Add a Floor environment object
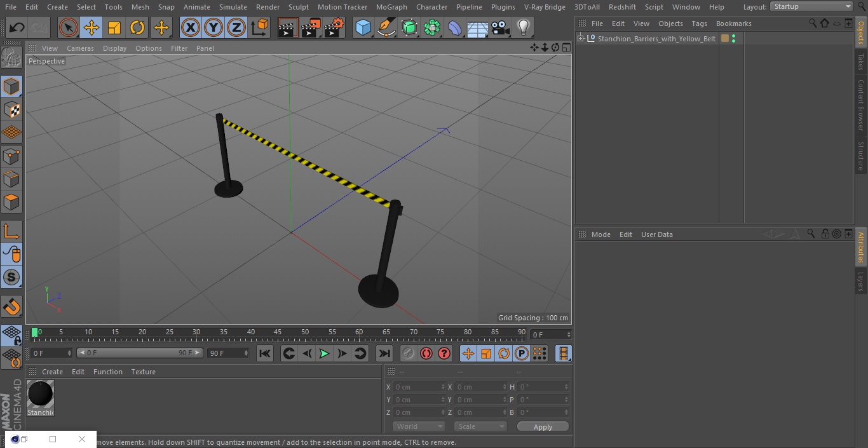Screen dimensions: 868x448 [478, 28]
